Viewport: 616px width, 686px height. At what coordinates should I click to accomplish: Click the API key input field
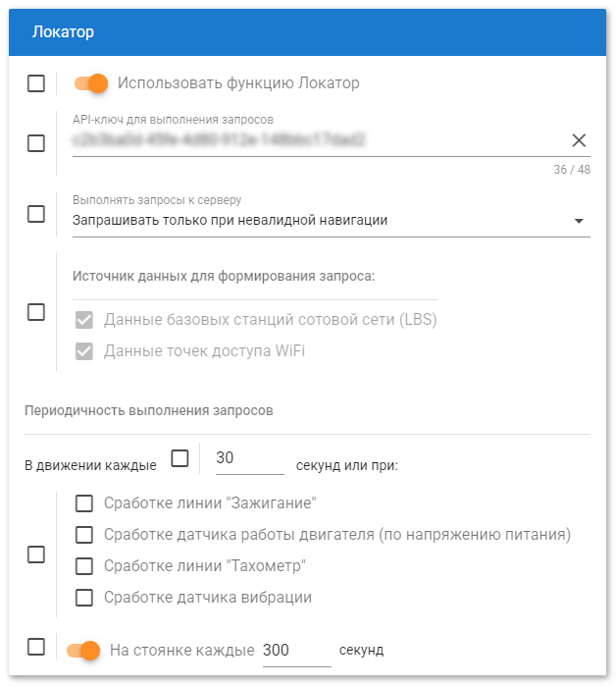[314, 141]
